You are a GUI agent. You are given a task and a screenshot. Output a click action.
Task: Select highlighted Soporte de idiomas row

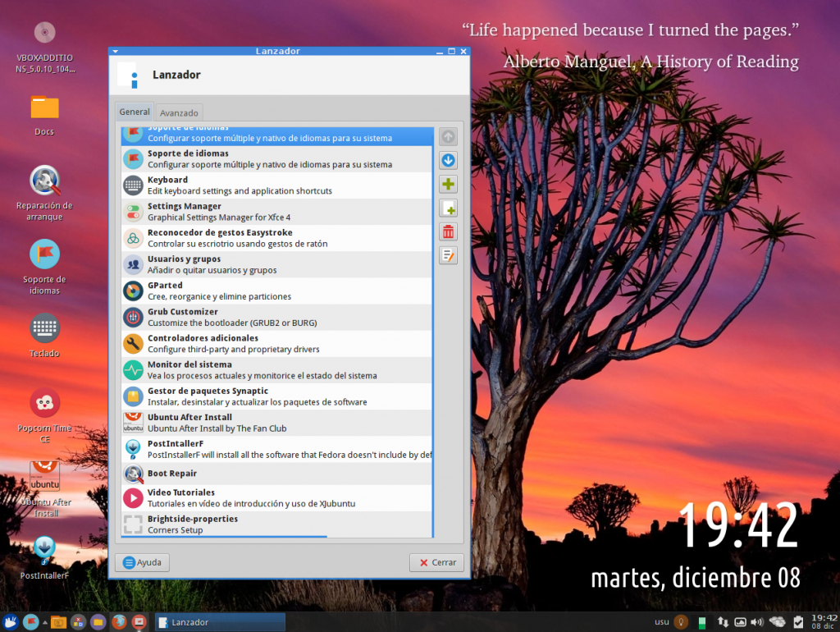[277, 135]
